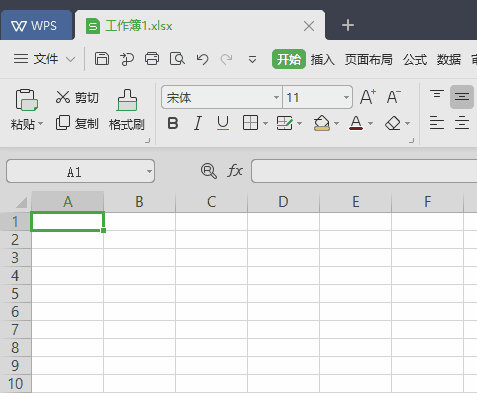Toggle Bold formatting
The height and width of the screenshot is (393, 477).
tap(173, 123)
